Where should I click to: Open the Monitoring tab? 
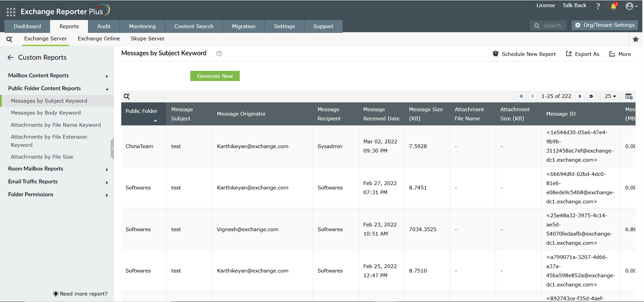tap(143, 26)
